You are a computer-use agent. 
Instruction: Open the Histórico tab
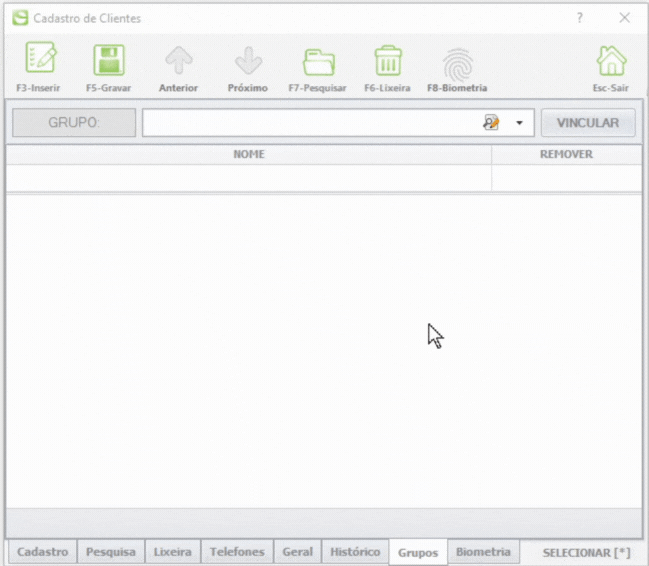pos(355,552)
